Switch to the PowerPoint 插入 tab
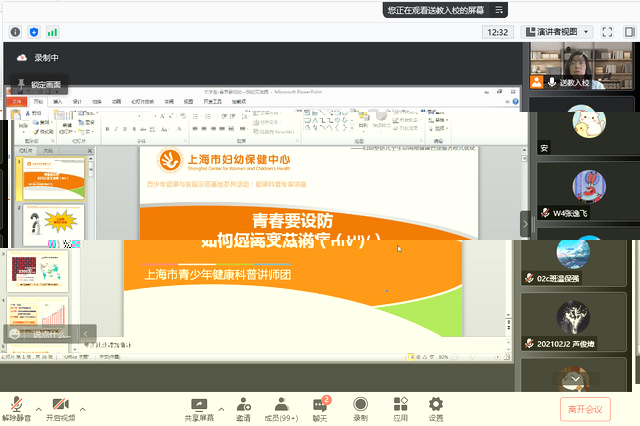This screenshot has height=426, width=640. click(58, 102)
